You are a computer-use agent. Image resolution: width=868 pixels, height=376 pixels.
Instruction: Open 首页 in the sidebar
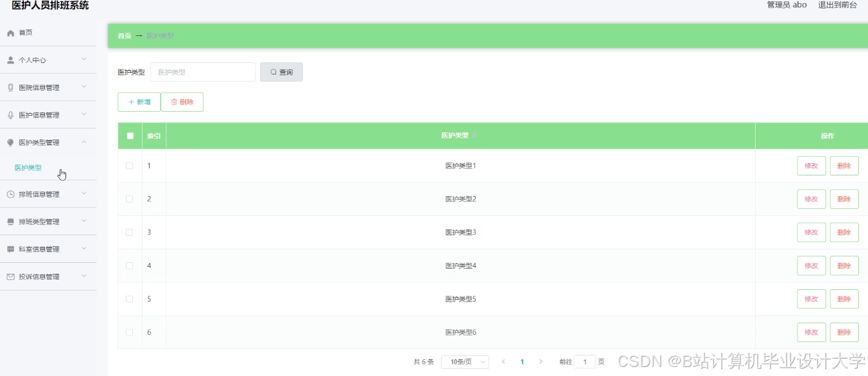click(x=48, y=33)
